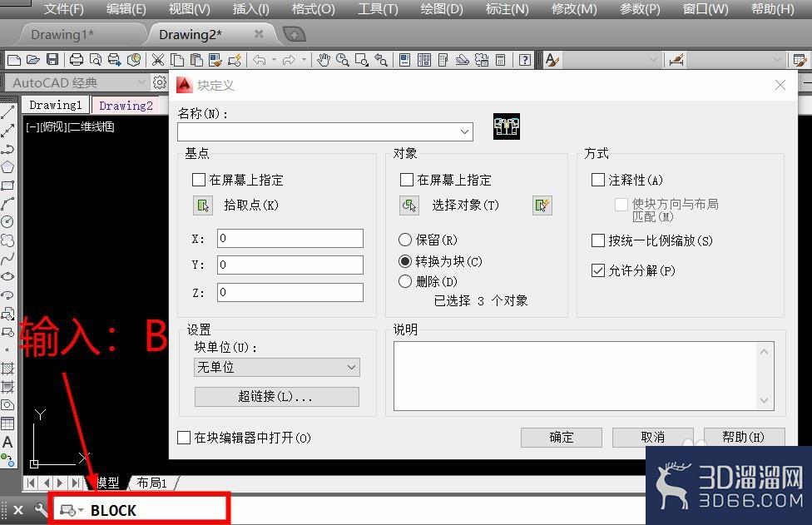Click the 确定 OK button
This screenshot has height=525, width=812.
click(x=562, y=437)
